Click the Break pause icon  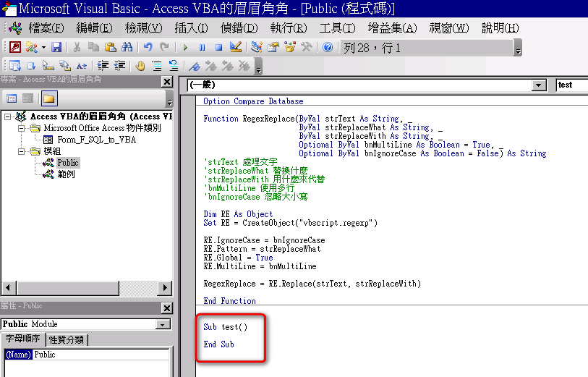point(202,48)
